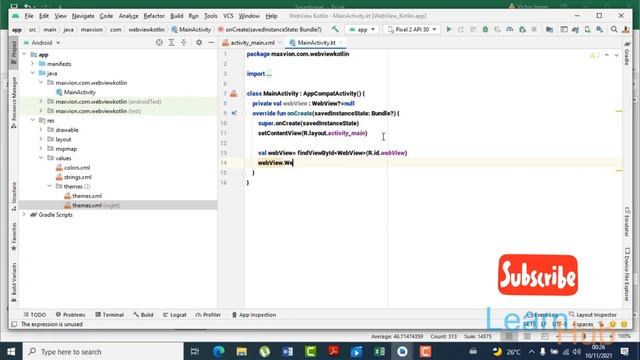Image resolution: width=640 pixels, height=360 pixels.
Task: Open the App Inspection tool window
Action: (x=254, y=315)
